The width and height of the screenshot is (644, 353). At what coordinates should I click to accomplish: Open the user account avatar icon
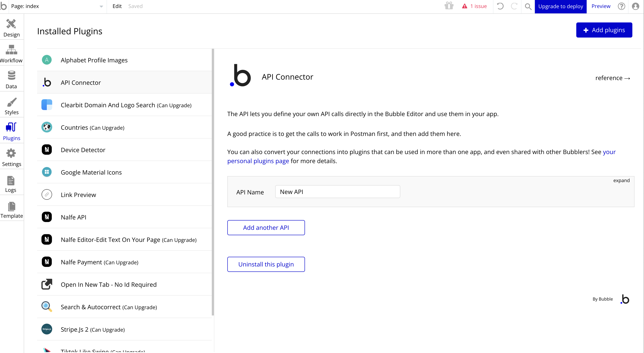(635, 6)
